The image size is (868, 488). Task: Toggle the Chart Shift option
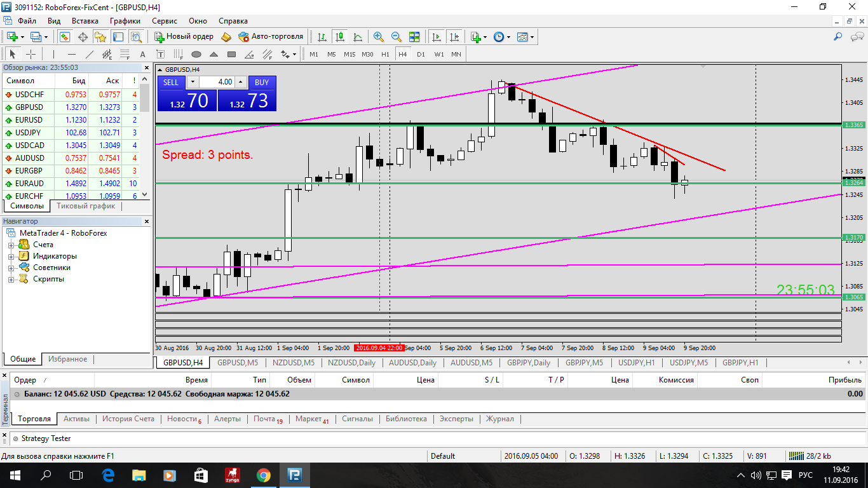pos(454,37)
